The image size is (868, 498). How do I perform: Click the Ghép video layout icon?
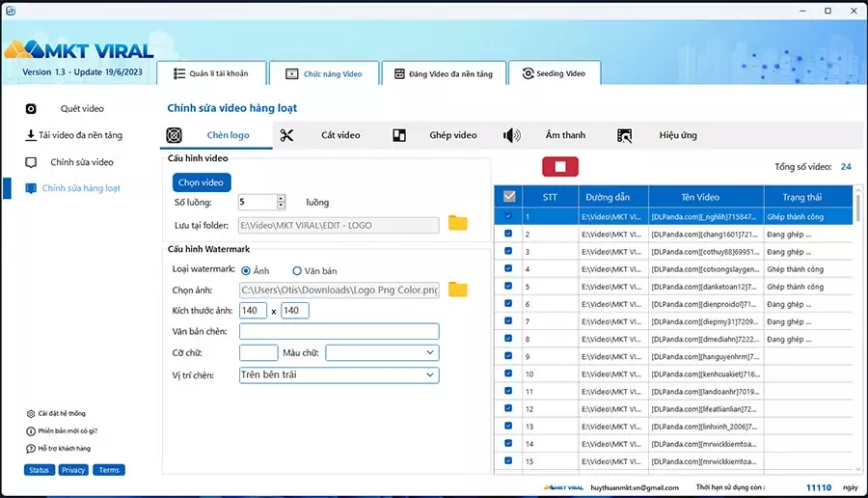(x=399, y=135)
